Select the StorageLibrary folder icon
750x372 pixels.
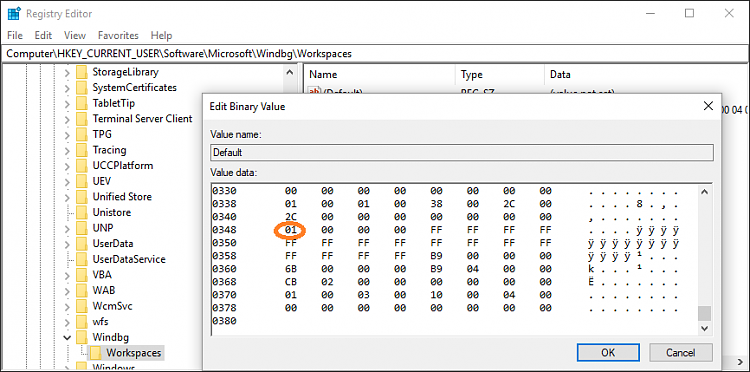(x=83, y=72)
